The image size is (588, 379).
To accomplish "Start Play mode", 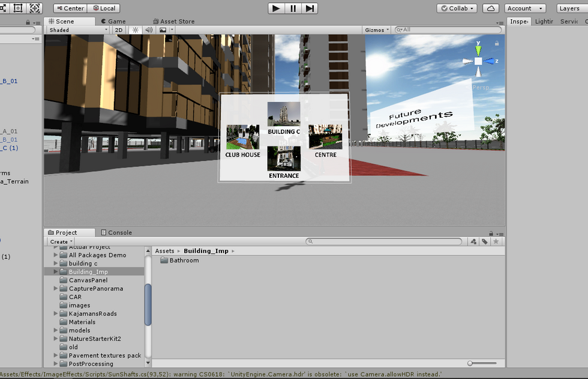I will [276, 8].
